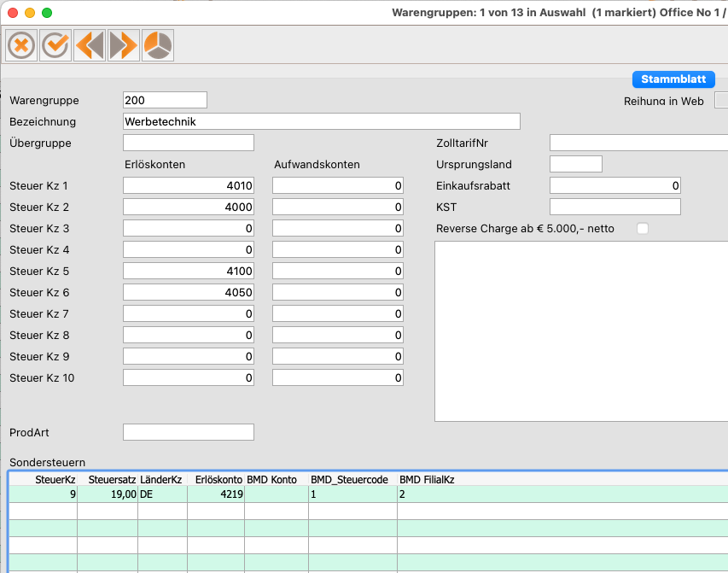
Task: Enable Reverse Charge ab € 5.000 checkbox
Action: click(643, 229)
